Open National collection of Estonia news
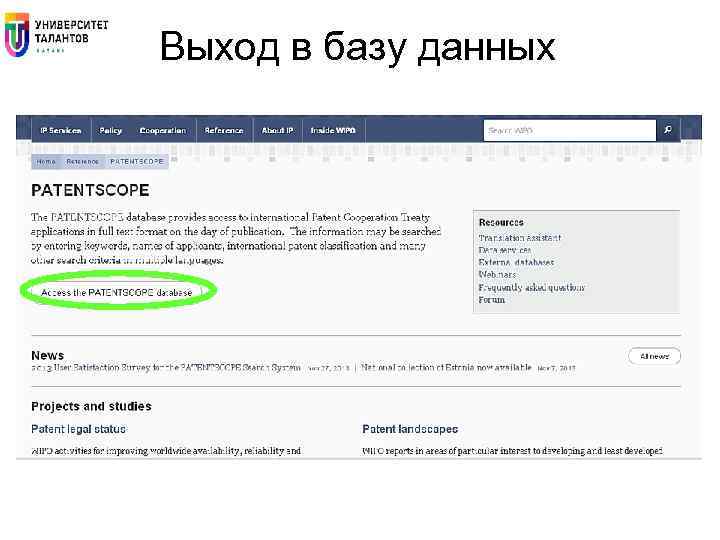 446,368
